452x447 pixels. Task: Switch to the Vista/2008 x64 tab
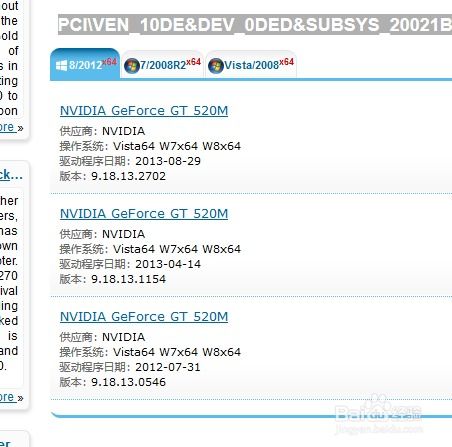(251, 64)
